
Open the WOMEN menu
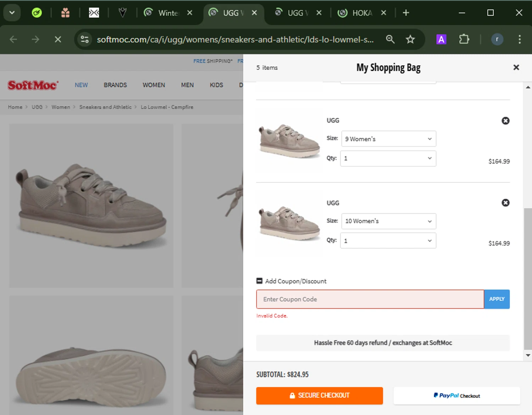pyautogui.click(x=154, y=85)
